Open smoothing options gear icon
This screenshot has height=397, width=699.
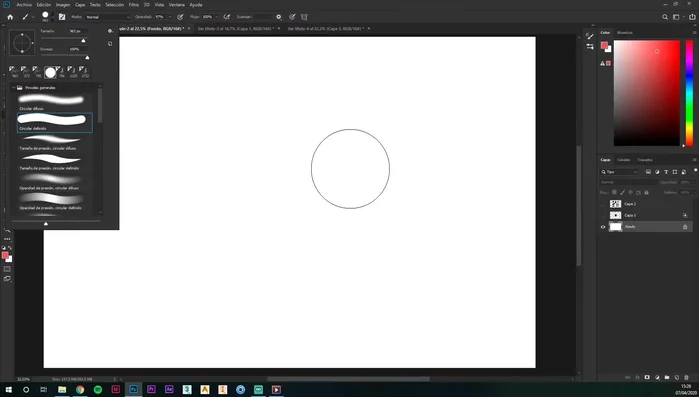pyautogui.click(x=279, y=17)
